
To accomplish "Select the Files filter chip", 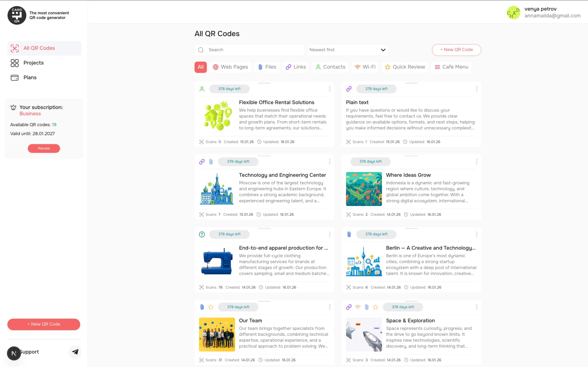I will [267, 67].
